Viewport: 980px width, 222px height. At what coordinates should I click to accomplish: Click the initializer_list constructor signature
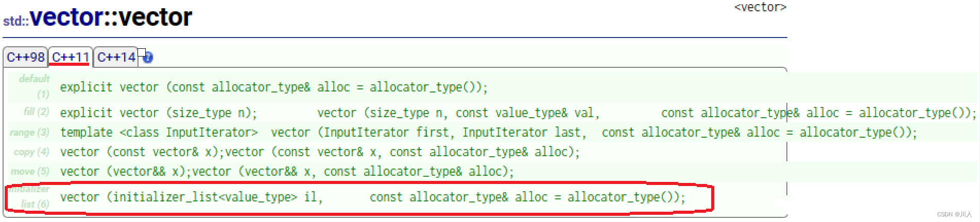pyautogui.click(x=372, y=197)
